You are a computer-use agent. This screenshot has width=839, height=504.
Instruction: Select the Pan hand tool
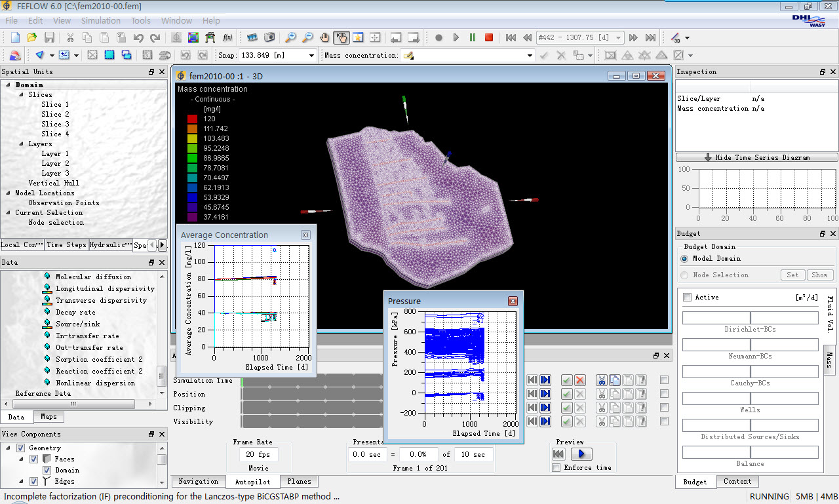[x=324, y=37]
